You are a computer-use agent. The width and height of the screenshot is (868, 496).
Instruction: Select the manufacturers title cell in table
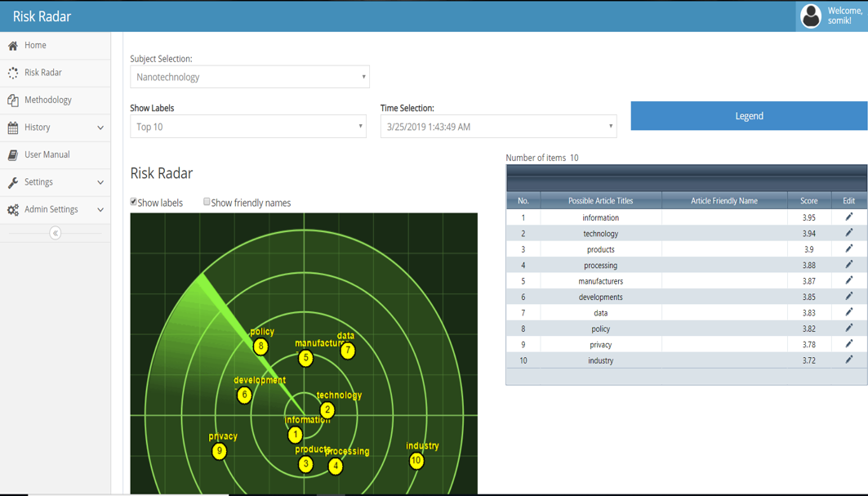(601, 281)
